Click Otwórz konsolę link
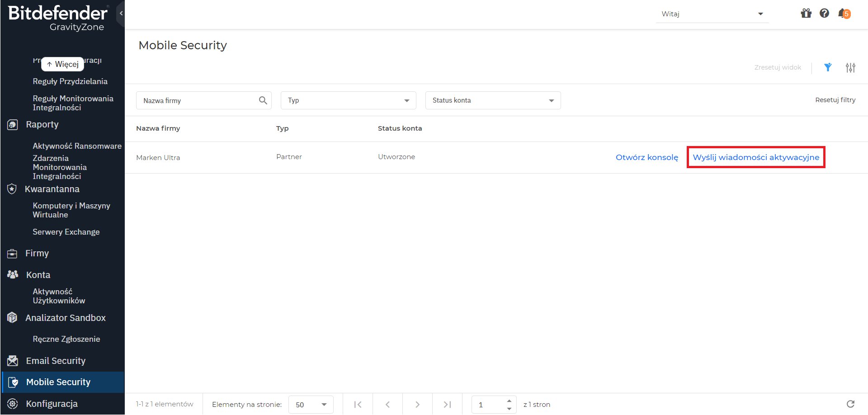This screenshot has width=868, height=415. (647, 157)
